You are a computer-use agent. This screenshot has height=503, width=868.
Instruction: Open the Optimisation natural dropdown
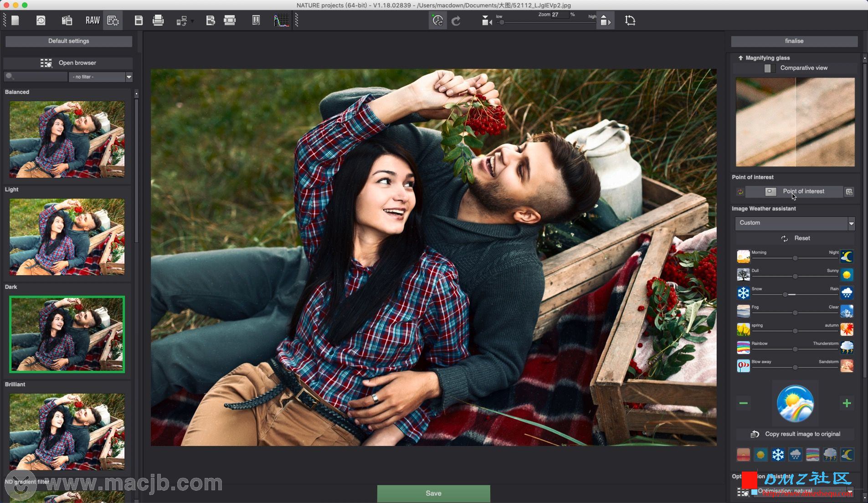pyautogui.click(x=803, y=491)
